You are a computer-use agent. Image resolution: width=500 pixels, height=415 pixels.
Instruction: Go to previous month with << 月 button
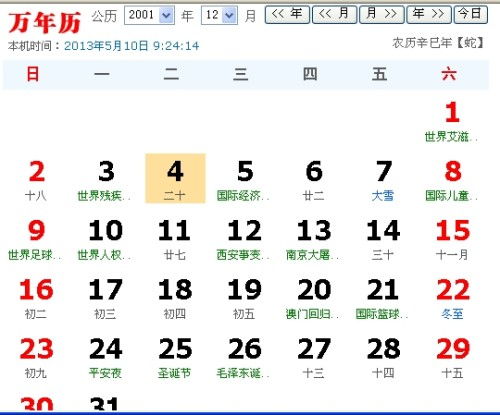point(335,14)
